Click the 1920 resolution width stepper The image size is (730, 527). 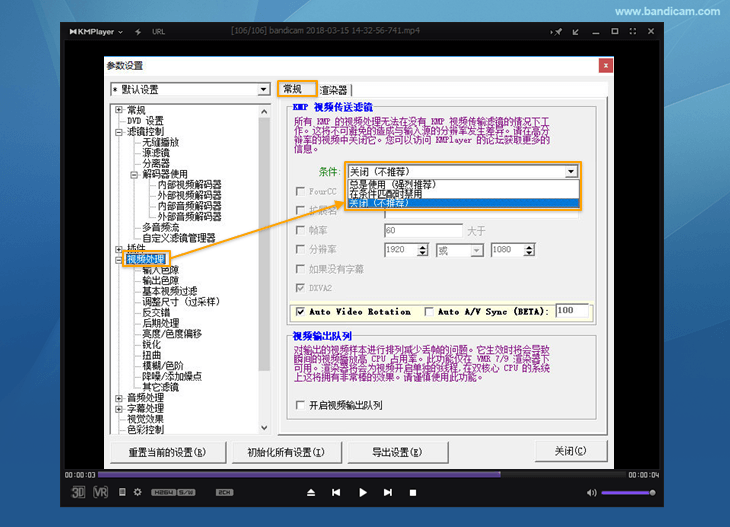point(422,250)
